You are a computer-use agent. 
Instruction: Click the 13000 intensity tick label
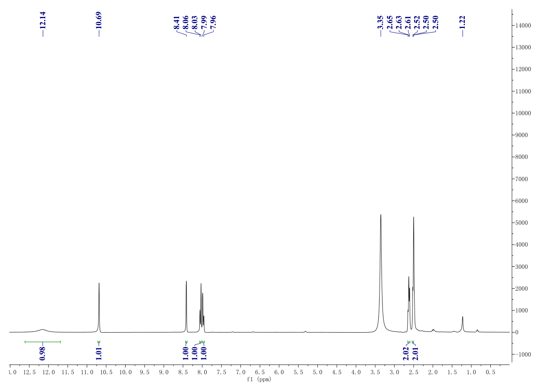point(522,47)
